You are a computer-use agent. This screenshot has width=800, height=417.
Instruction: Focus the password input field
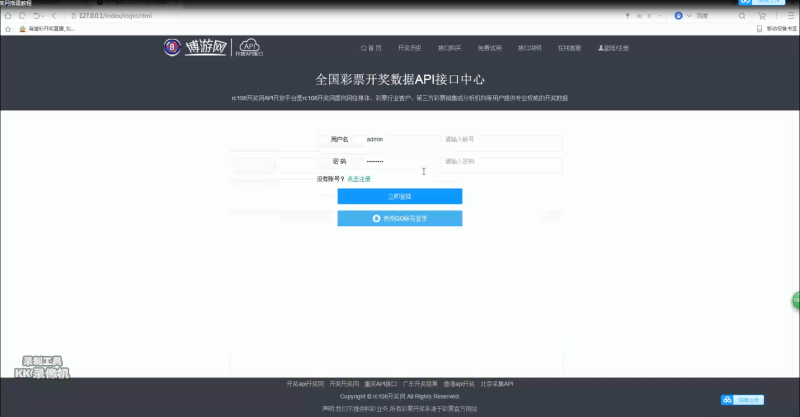pyautogui.click(x=400, y=161)
